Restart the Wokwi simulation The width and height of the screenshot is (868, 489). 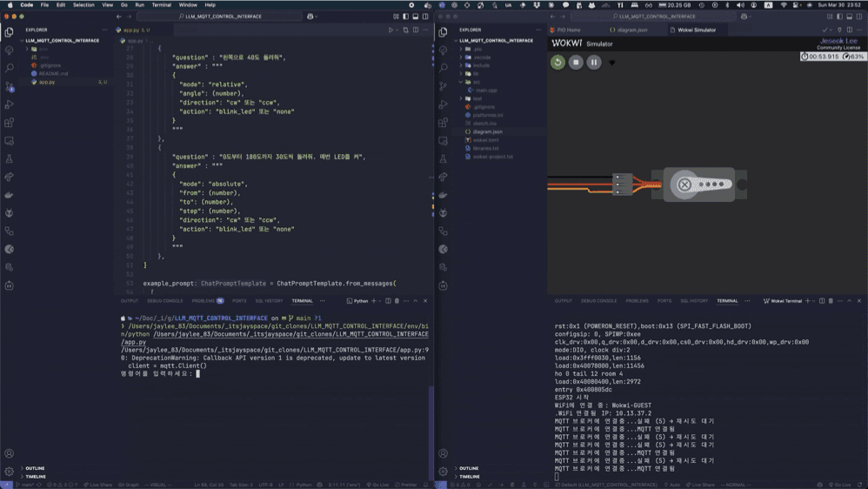558,63
